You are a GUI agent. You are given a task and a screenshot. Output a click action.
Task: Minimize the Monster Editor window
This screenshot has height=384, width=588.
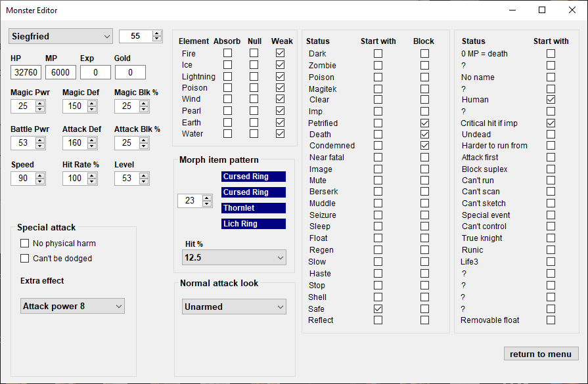pos(512,10)
